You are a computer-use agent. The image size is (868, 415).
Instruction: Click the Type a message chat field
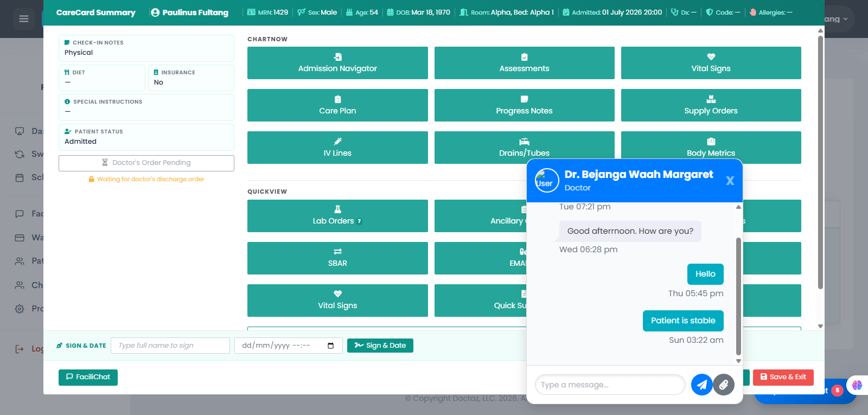tap(610, 385)
